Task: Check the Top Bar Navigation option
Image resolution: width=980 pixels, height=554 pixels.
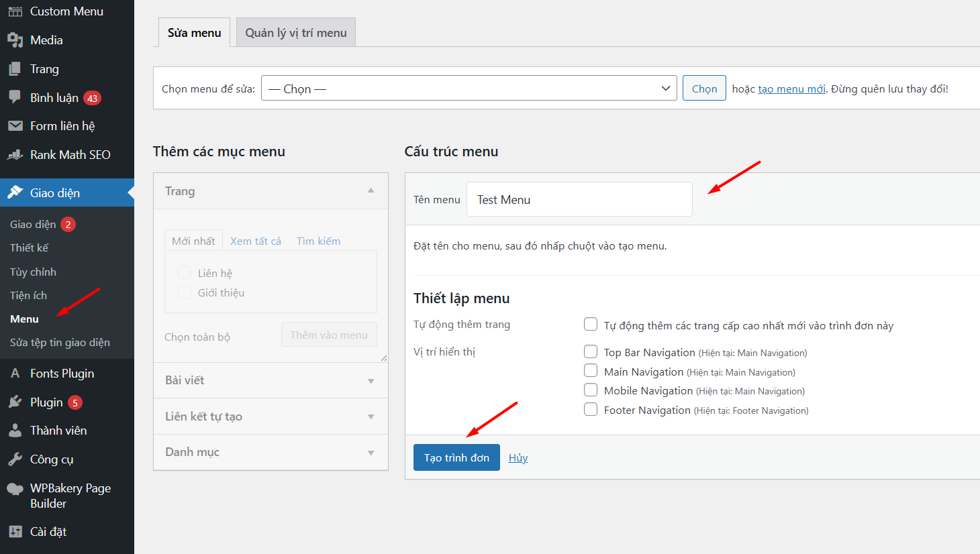Action: click(591, 352)
